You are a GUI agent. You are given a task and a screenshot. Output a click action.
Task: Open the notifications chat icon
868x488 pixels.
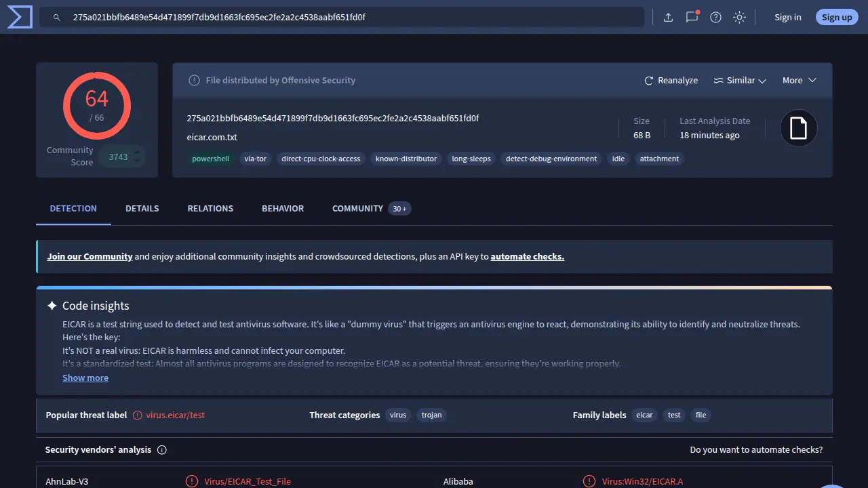692,17
